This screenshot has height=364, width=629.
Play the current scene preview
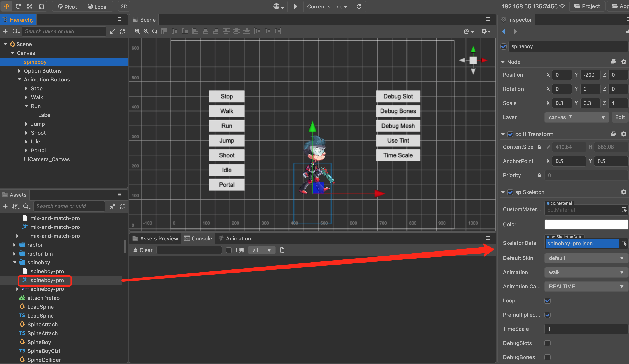pos(295,6)
